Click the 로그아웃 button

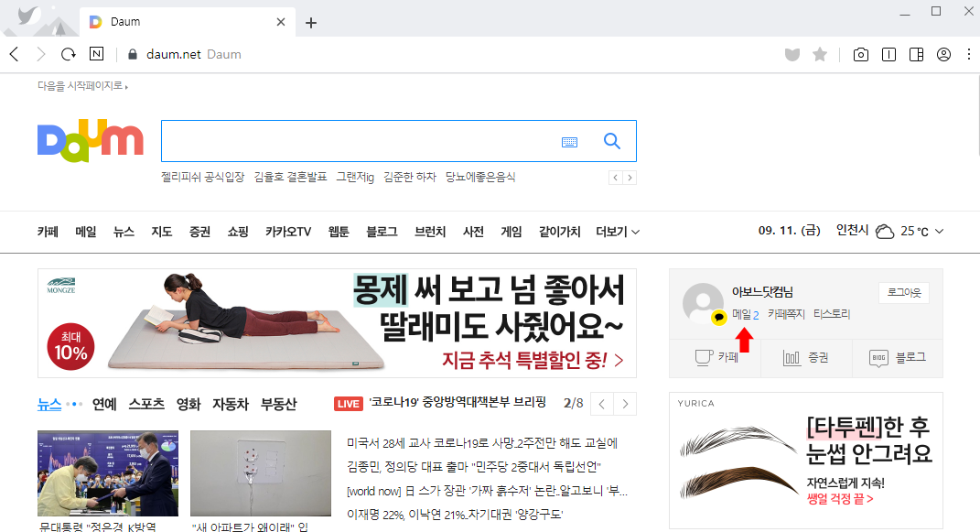click(904, 293)
